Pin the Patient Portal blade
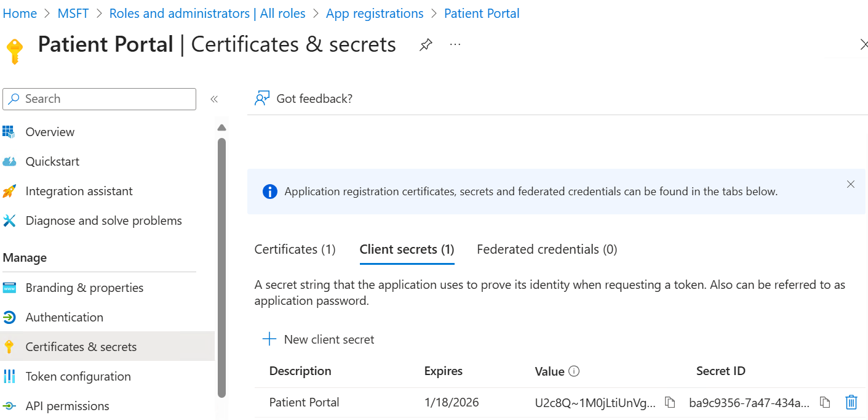 [426, 44]
